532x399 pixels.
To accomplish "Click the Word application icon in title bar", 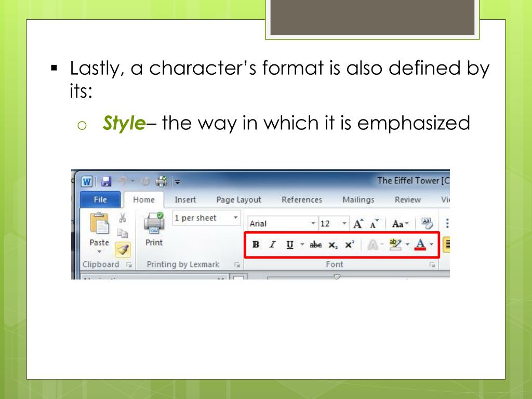I will (x=87, y=181).
